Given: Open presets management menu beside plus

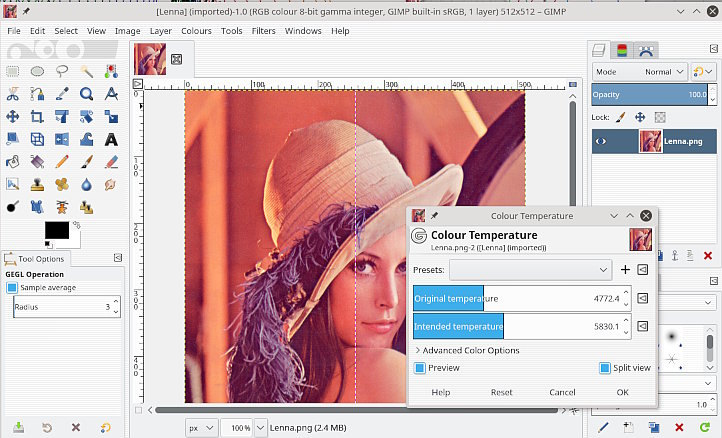Looking at the screenshot, I should (x=643, y=270).
